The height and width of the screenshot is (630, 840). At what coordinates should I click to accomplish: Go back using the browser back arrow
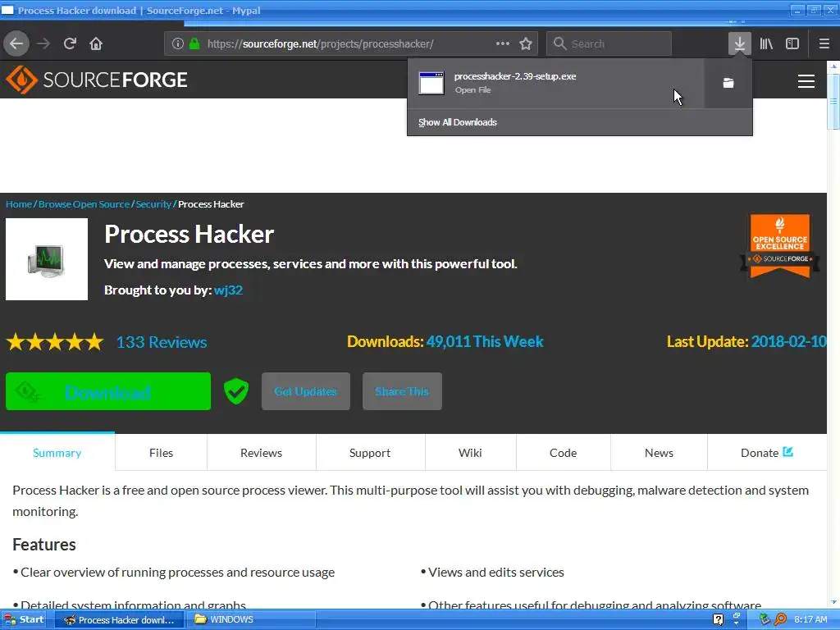[x=16, y=44]
